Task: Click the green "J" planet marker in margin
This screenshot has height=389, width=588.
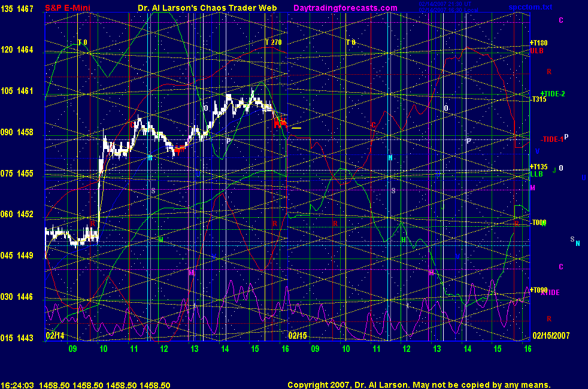Action: point(554,171)
